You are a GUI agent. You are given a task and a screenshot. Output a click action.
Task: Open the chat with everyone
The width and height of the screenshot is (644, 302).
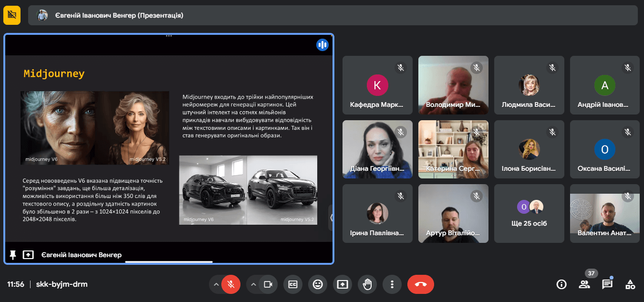[x=607, y=284]
